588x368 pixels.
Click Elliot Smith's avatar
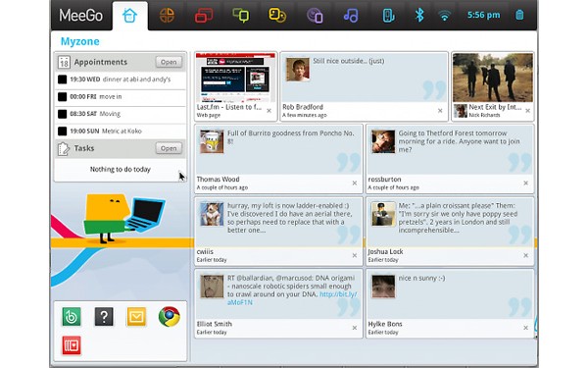(x=212, y=287)
